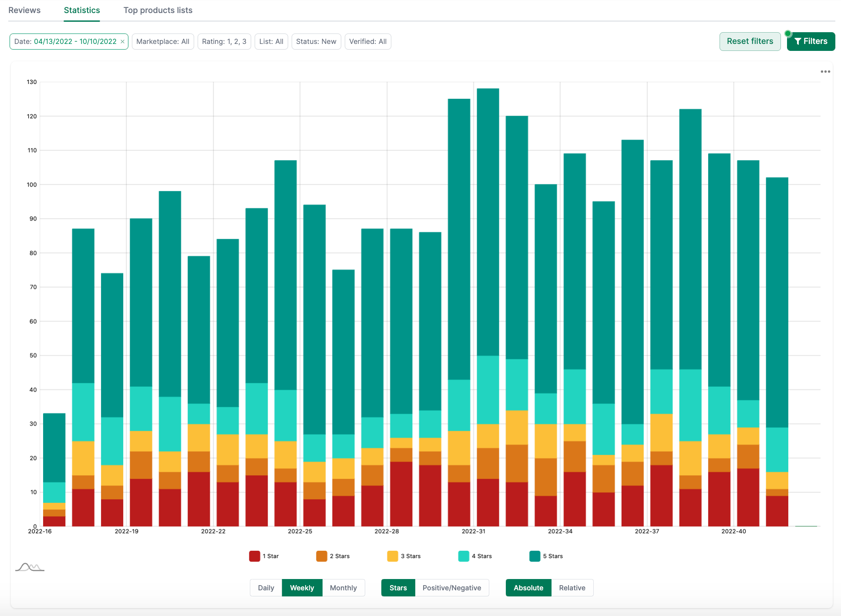The height and width of the screenshot is (616, 841).
Task: Click the 130 y-axis label
Action: tap(32, 82)
